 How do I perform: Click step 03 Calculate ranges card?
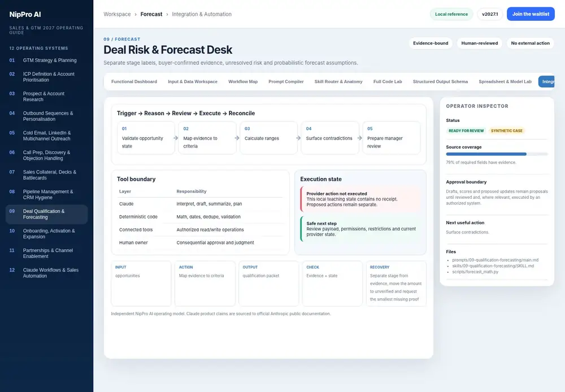269,138
